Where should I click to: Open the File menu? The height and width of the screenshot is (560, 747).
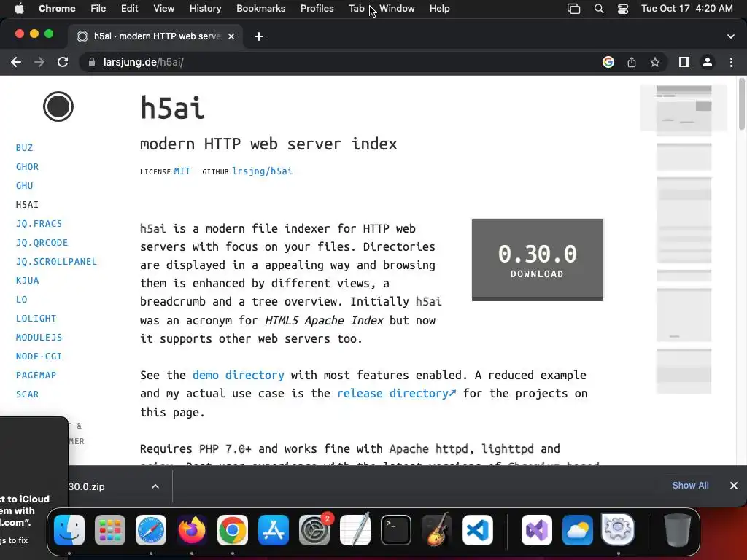point(98,9)
